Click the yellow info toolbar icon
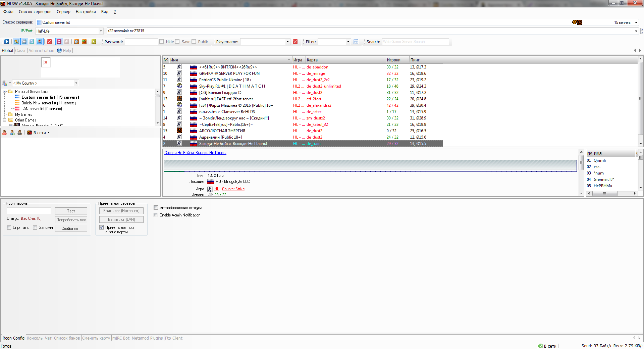644x349 pixels. point(94,42)
